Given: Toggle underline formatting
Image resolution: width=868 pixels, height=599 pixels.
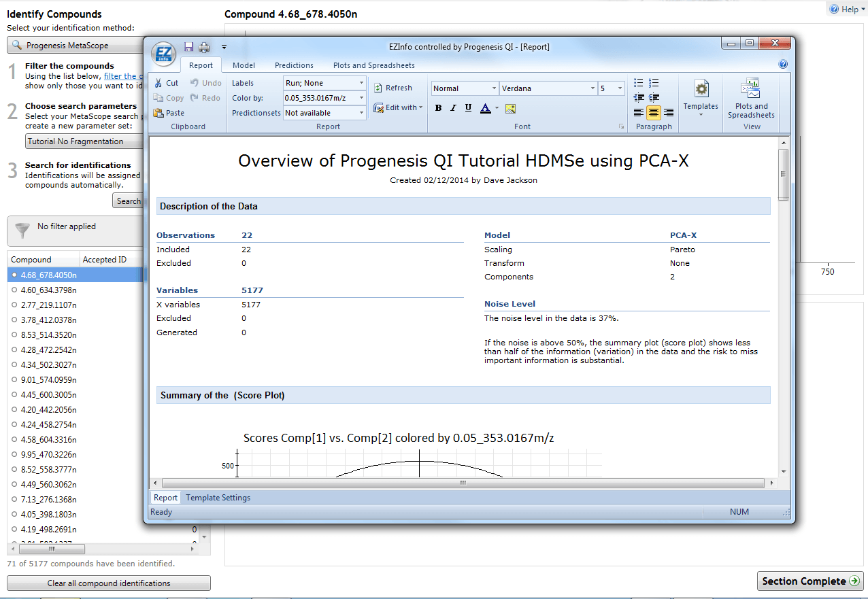Looking at the screenshot, I should [468, 107].
